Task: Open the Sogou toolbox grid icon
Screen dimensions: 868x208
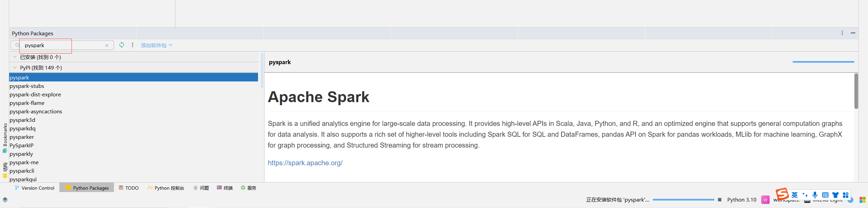Action: 845,195
